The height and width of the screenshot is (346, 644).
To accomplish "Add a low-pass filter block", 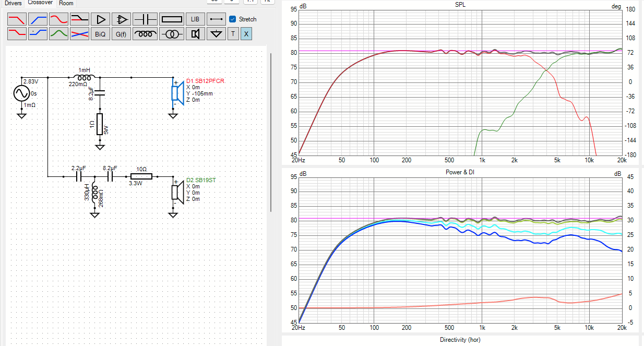I will (17, 19).
